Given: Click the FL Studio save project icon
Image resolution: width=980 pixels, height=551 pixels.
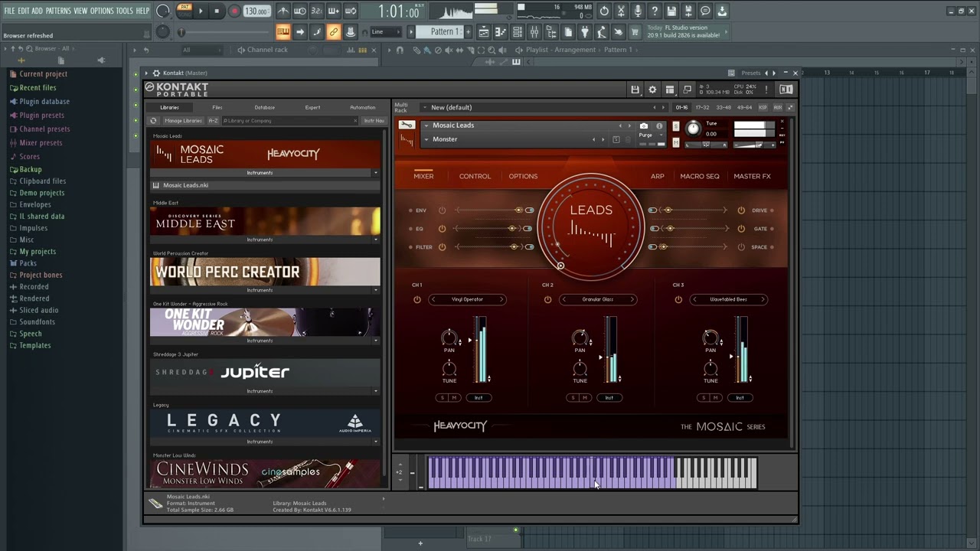Looking at the screenshot, I should 671,11.
